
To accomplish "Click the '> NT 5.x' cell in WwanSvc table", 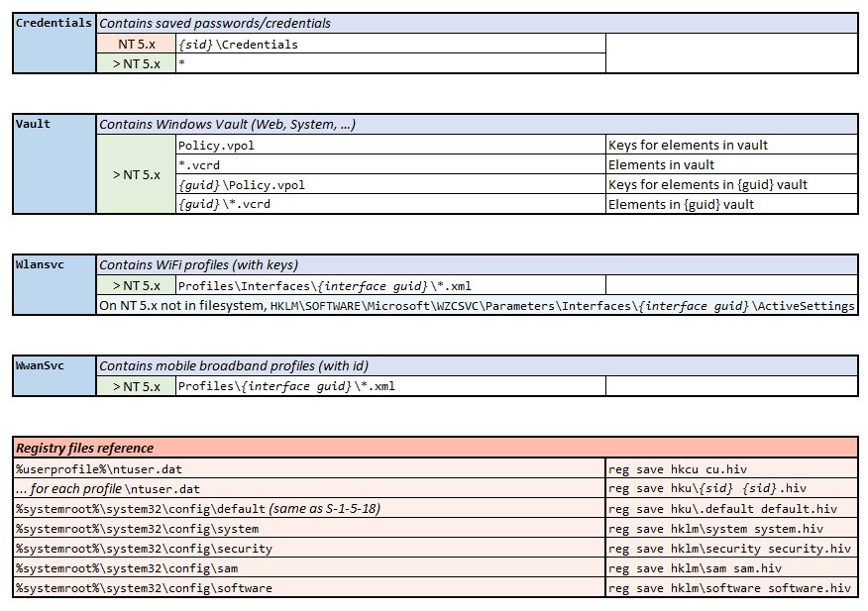I will click(137, 386).
